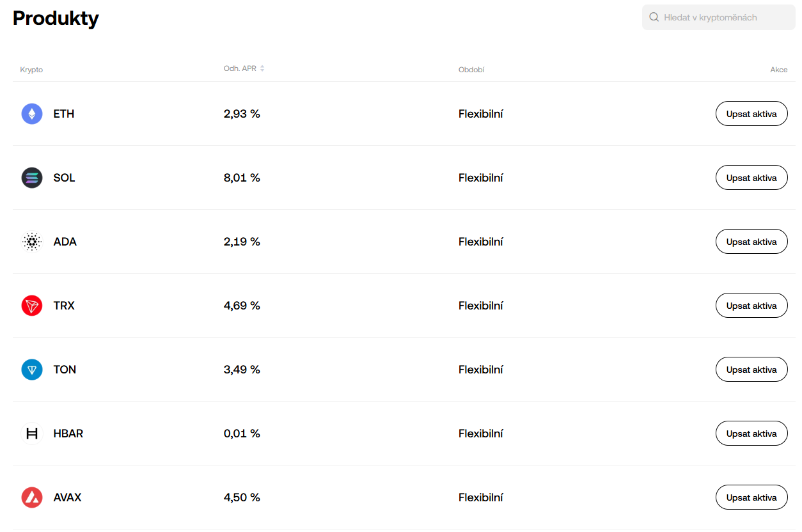Screen dimensions: 802x532
Task: Click the Období column header
Action: (471, 70)
